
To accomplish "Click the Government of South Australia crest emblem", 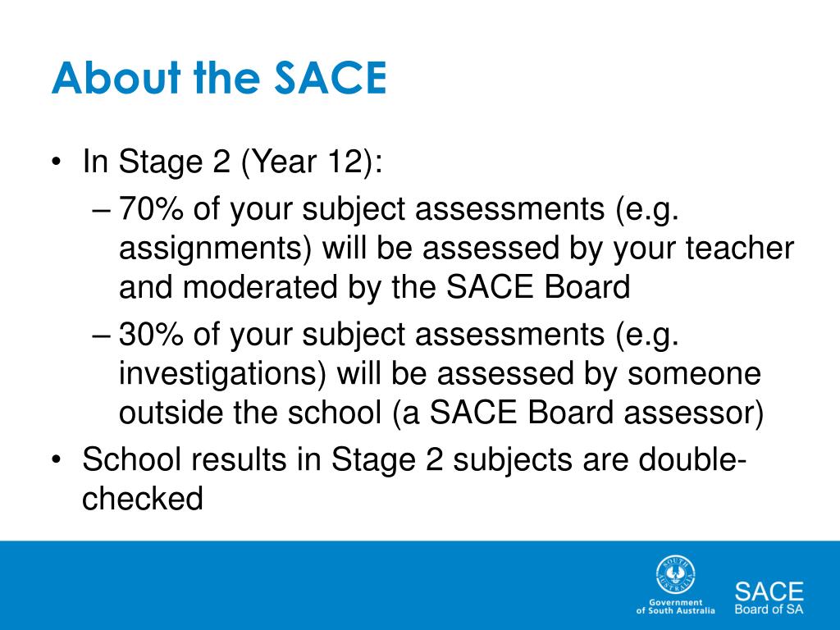I will pyautogui.click(x=676, y=575).
